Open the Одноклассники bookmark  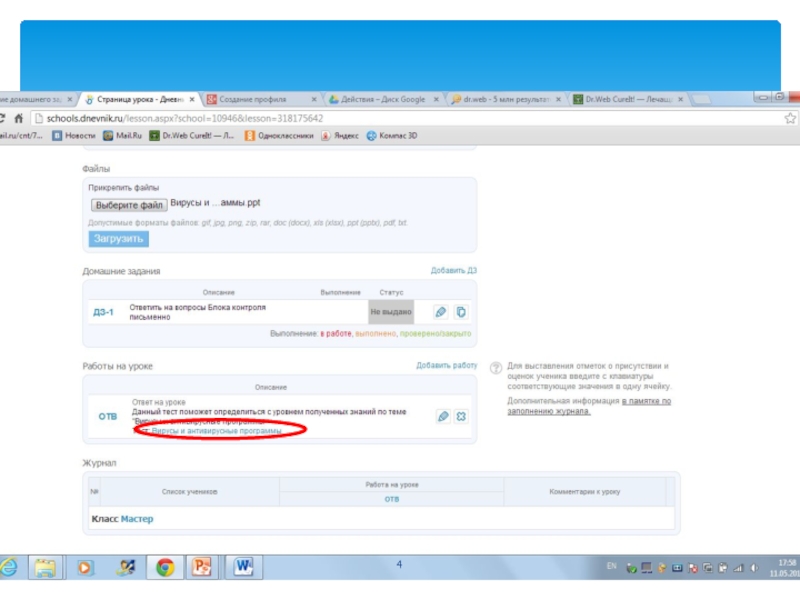(x=279, y=135)
